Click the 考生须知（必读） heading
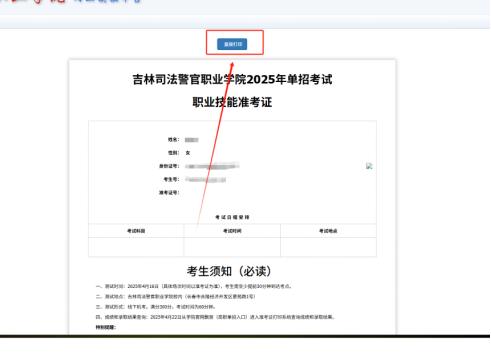Viewport: 491px width, 363px height. [229, 271]
